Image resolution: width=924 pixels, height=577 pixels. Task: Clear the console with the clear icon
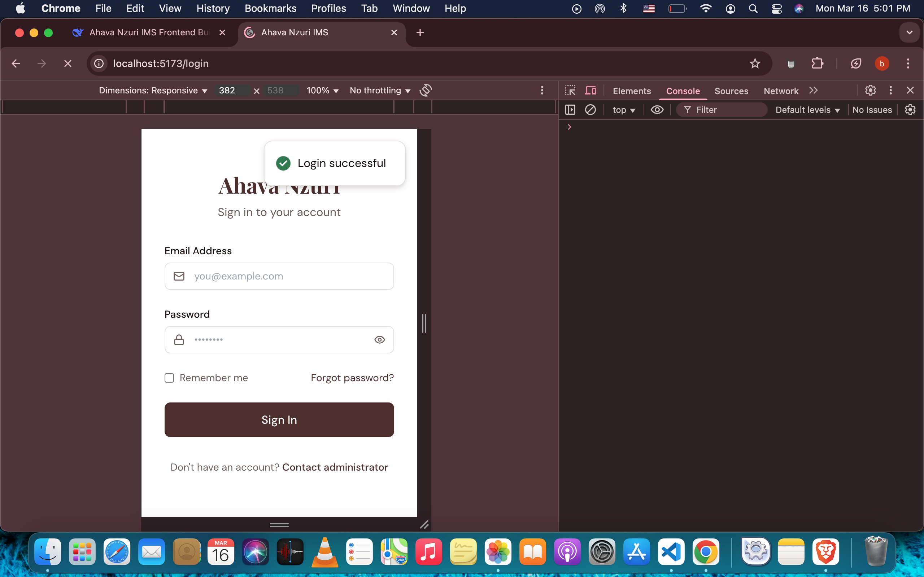point(590,110)
